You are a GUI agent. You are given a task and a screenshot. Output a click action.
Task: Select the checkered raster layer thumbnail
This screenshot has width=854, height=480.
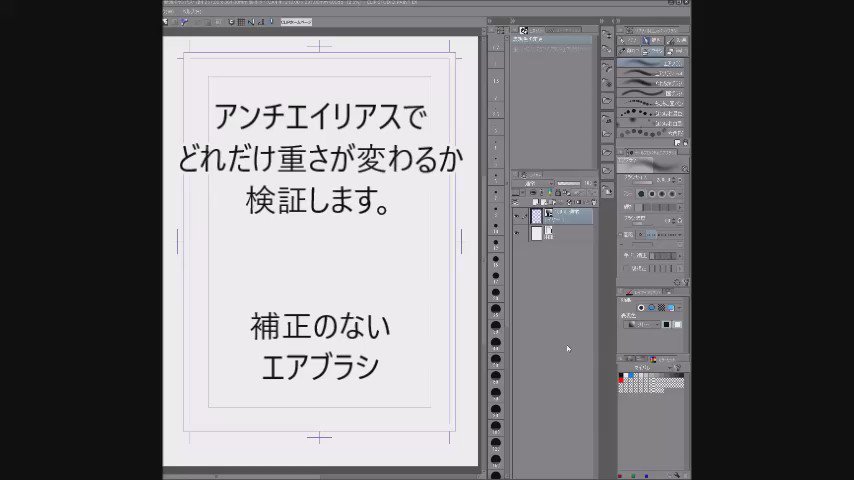[x=536, y=216]
